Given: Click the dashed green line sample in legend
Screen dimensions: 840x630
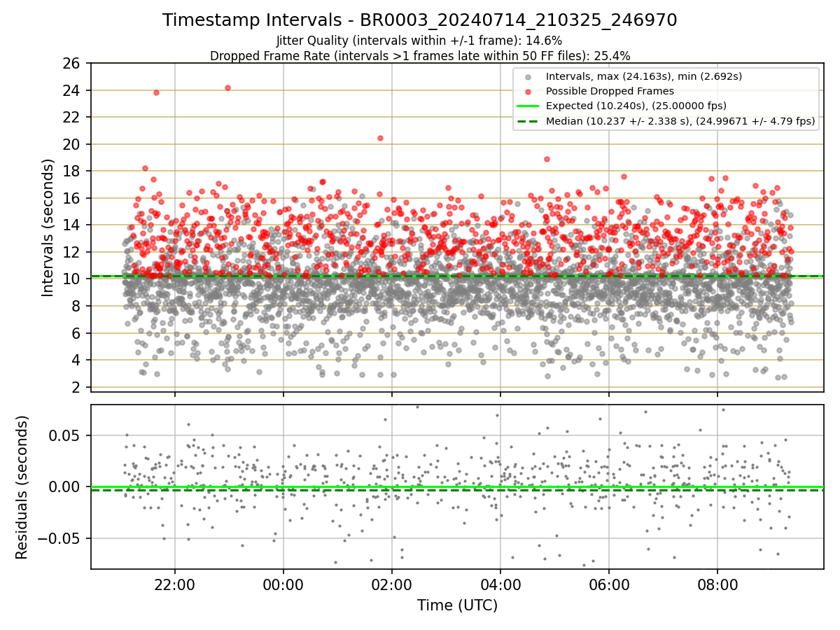Looking at the screenshot, I should click(x=528, y=121).
